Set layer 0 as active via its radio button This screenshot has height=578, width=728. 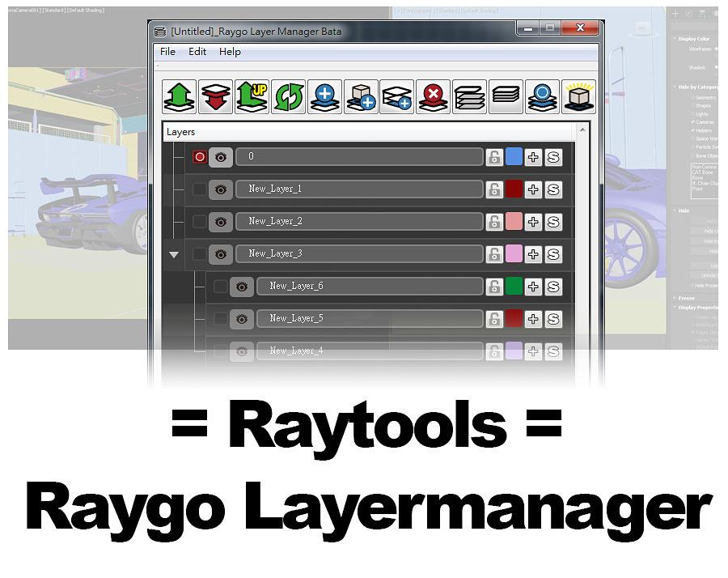200,157
